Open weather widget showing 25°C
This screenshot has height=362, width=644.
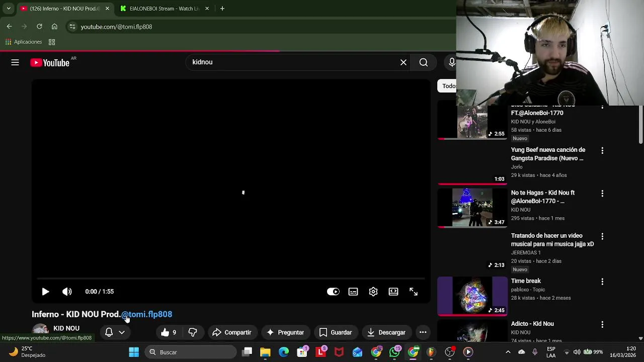click(x=28, y=352)
